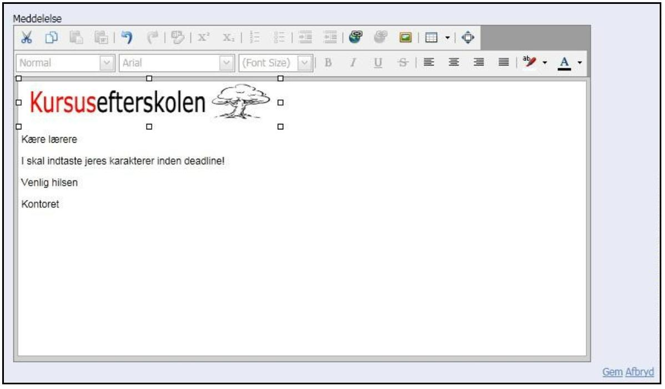Click the 'Kontoret' line
The height and width of the screenshot is (389, 665).
(x=40, y=204)
